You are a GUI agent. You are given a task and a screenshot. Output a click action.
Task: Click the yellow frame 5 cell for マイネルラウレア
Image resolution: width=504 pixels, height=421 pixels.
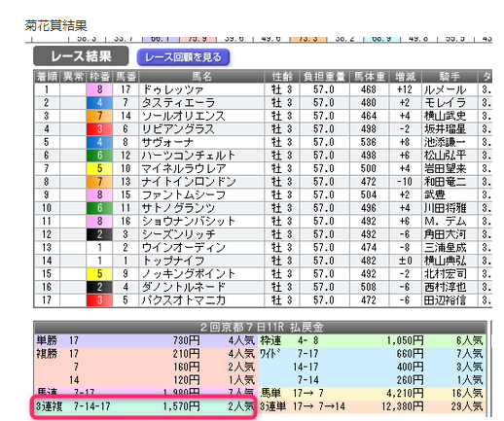[99, 168]
